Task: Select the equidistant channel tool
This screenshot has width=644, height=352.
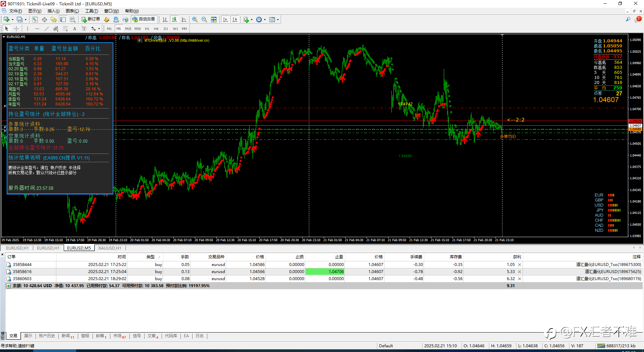Action: click(x=56, y=29)
